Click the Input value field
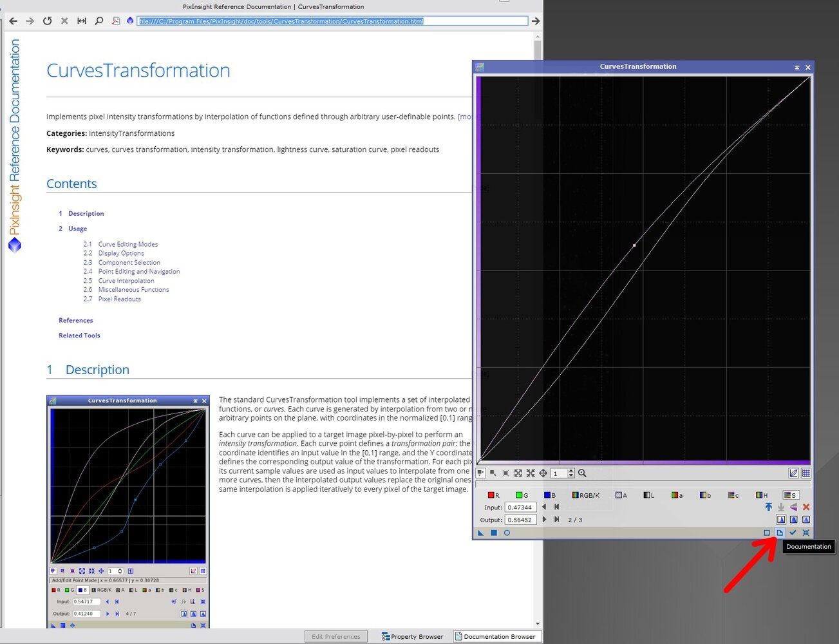The height and width of the screenshot is (644, 839). (521, 507)
